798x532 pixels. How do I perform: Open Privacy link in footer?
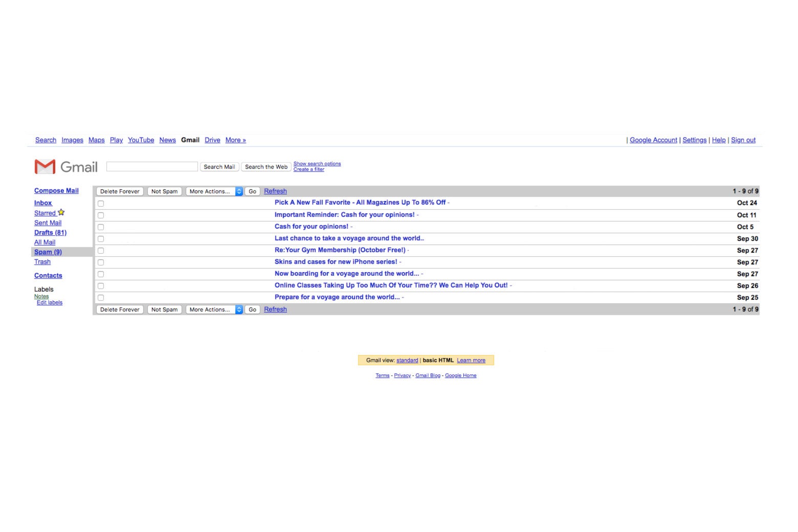[403, 375]
